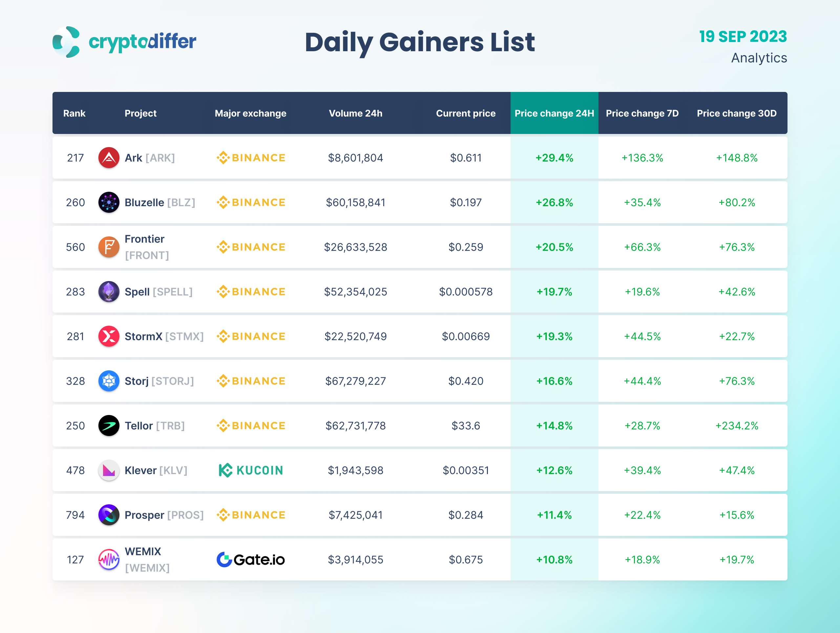Click the Gate.io exchange logo for WEMIX
This screenshot has height=633, width=840.
[x=251, y=559]
